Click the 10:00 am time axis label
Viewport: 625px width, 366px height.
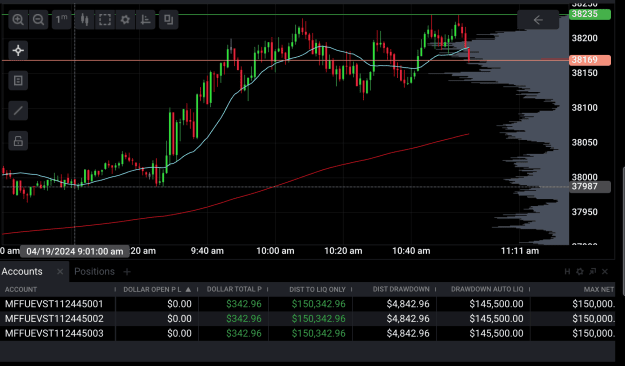[x=275, y=251]
